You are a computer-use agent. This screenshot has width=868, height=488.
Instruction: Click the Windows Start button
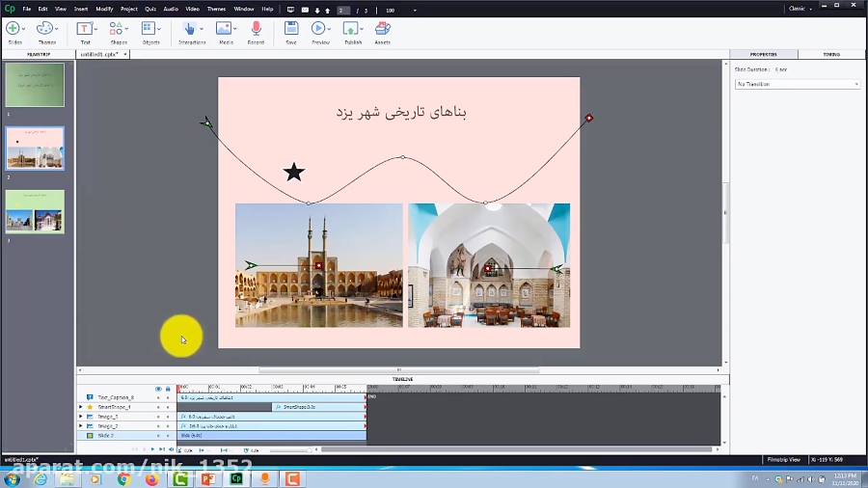pyautogui.click(x=12, y=478)
